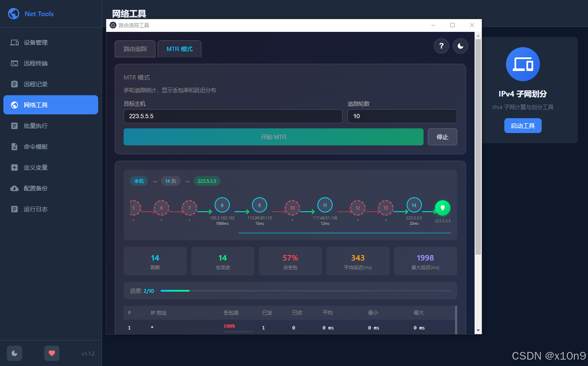
Task: Switch to the 路由追踪 tab
Action: 135,49
